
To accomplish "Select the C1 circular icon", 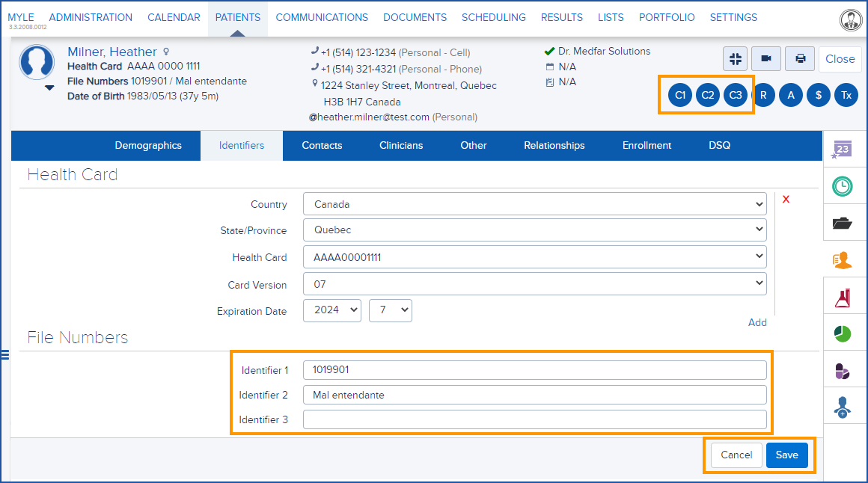I will point(679,95).
